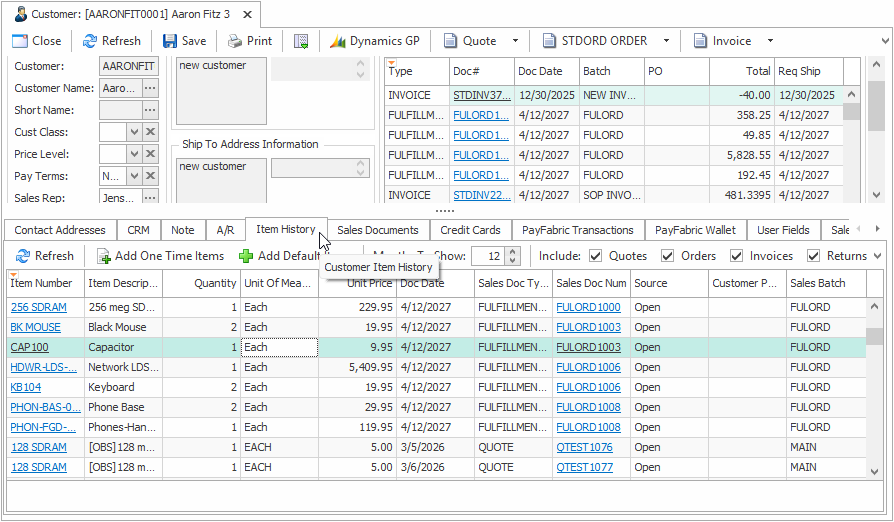Click Add One Time Items
Image resolution: width=894 pixels, height=522 pixels.
160,256
